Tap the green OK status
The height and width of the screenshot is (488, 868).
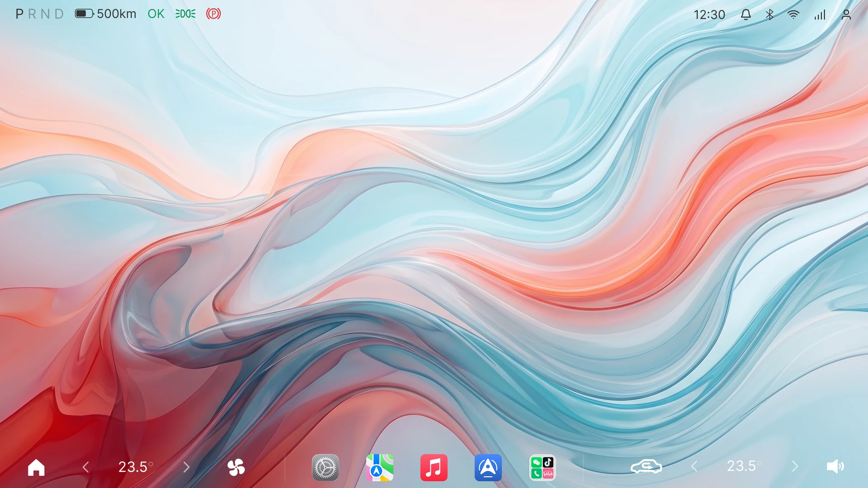(156, 14)
